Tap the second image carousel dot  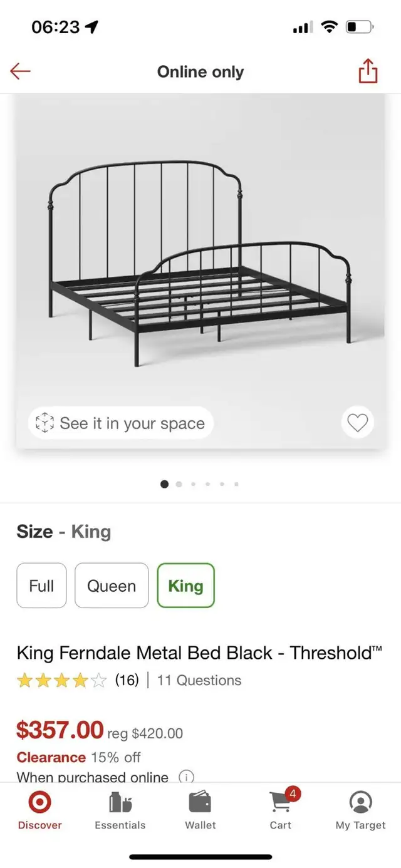pyautogui.click(x=179, y=484)
